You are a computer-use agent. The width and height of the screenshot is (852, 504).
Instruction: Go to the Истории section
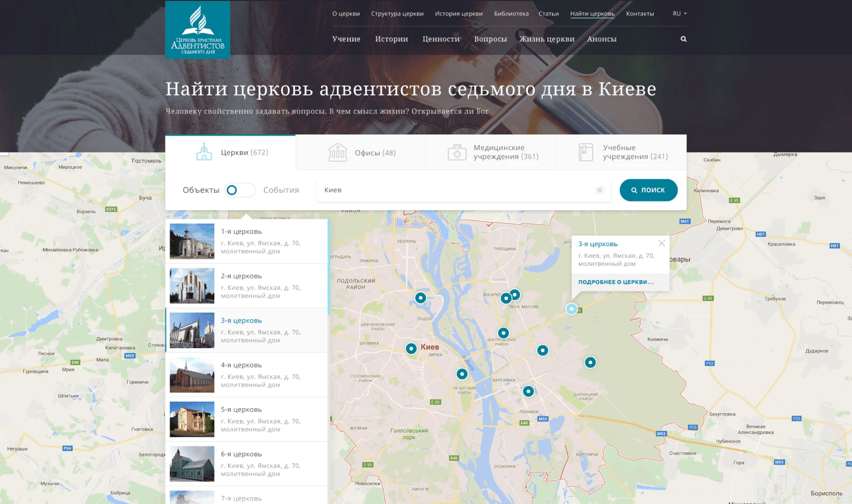coord(391,39)
